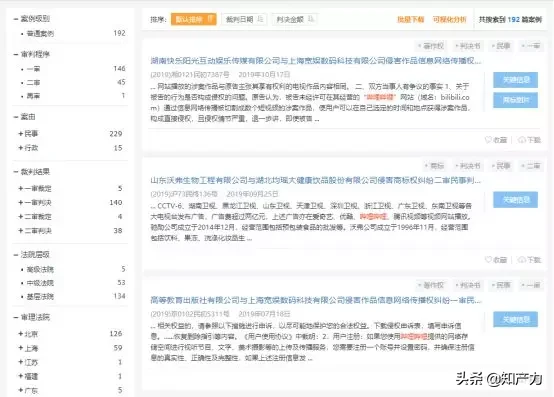The width and height of the screenshot is (554, 397).
Task: Click the 下载 icon in the first result
Action: point(521,140)
